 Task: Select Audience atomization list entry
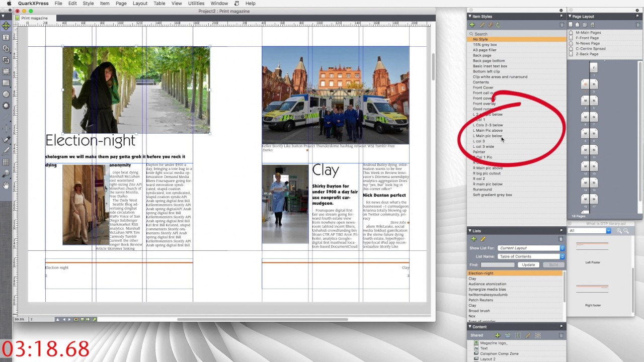coord(487,284)
